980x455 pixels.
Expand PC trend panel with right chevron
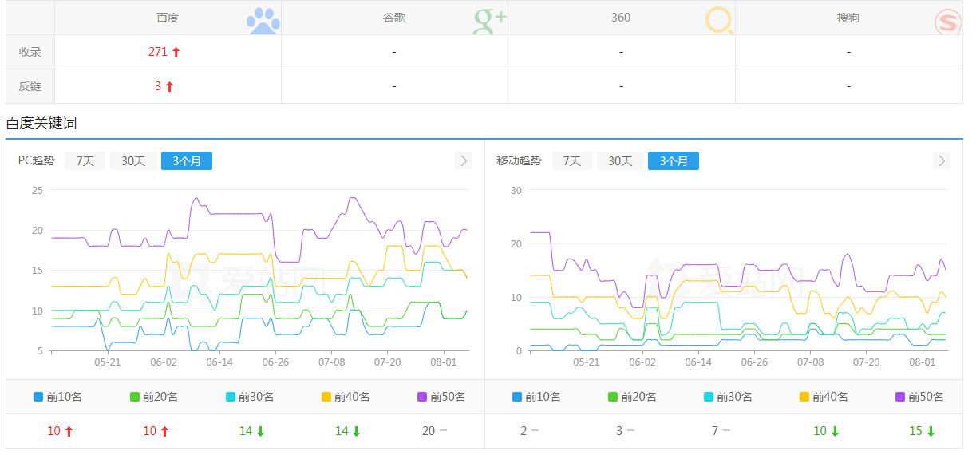(464, 161)
